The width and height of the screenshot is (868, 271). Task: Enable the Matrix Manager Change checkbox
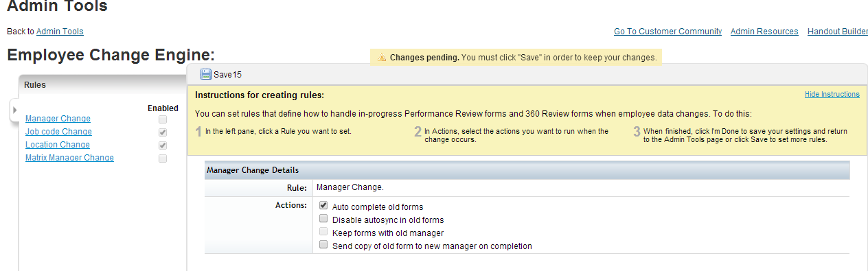pyautogui.click(x=163, y=158)
